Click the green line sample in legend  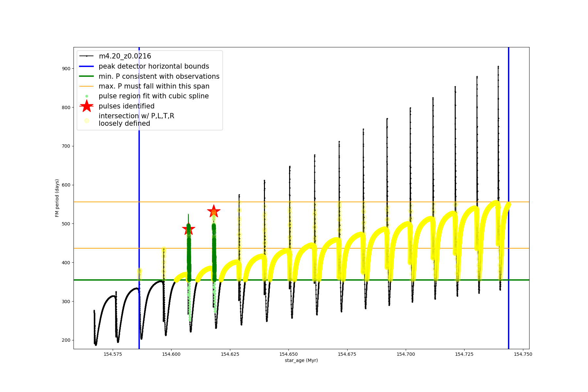[x=87, y=76]
